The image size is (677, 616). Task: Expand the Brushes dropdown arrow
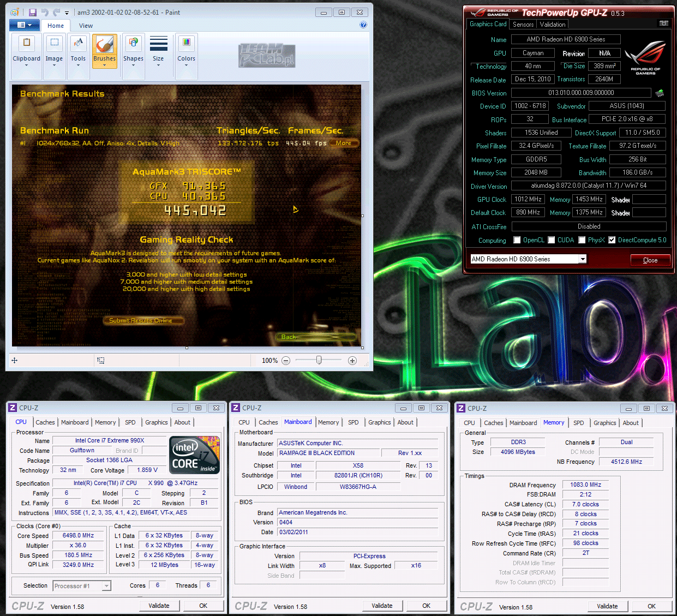click(x=104, y=65)
